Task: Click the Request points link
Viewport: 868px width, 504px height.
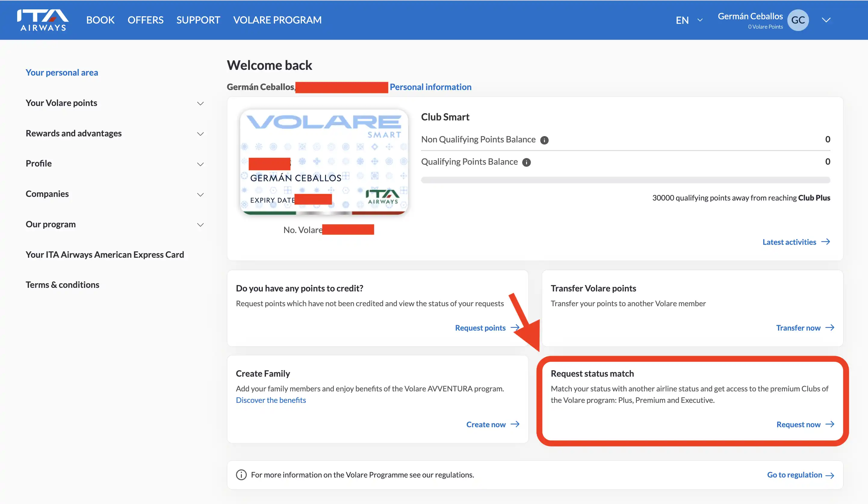Action: click(480, 328)
